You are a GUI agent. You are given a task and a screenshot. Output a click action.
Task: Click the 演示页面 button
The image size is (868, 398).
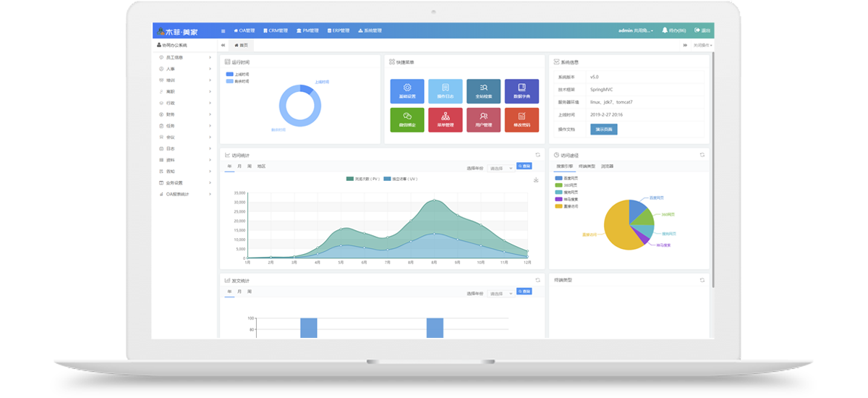click(x=603, y=130)
